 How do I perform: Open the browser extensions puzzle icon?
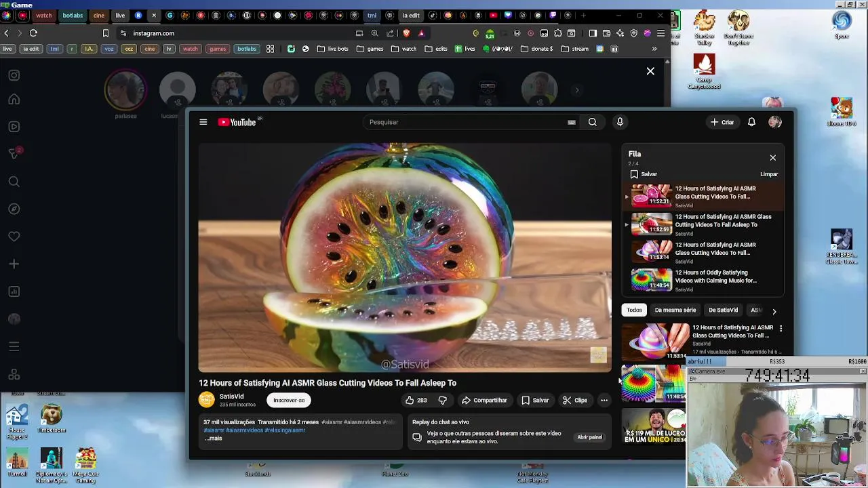click(x=558, y=33)
